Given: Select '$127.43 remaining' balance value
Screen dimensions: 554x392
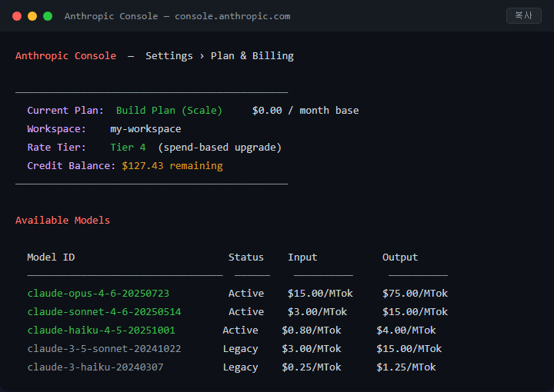Looking at the screenshot, I should (172, 166).
